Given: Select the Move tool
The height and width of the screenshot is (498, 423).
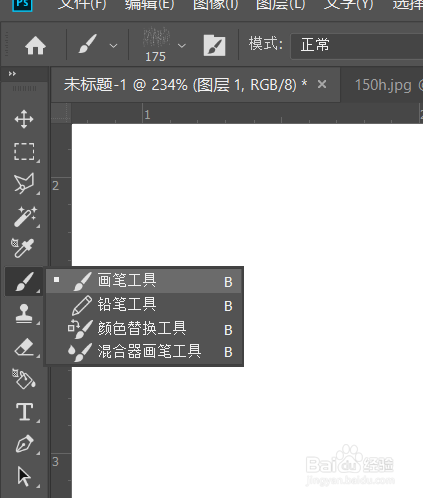Looking at the screenshot, I should tap(24, 119).
